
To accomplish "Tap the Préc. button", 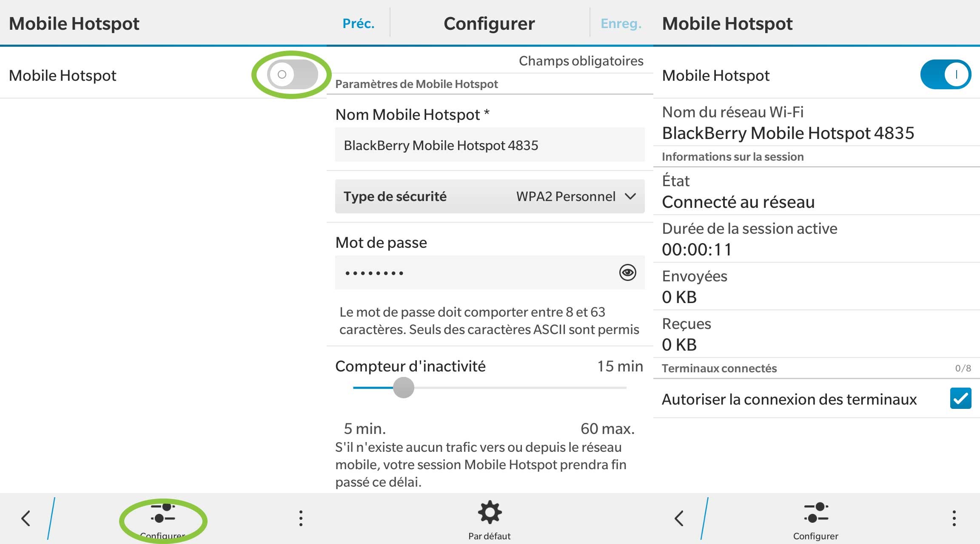I will click(359, 23).
